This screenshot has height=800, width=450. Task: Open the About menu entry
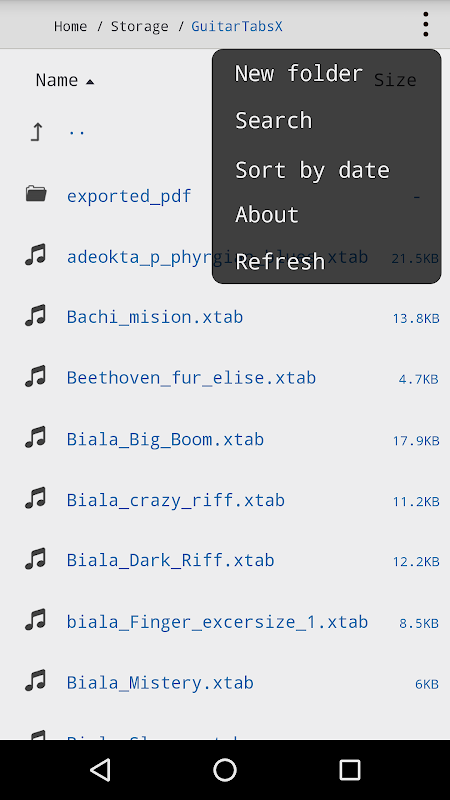[267, 214]
